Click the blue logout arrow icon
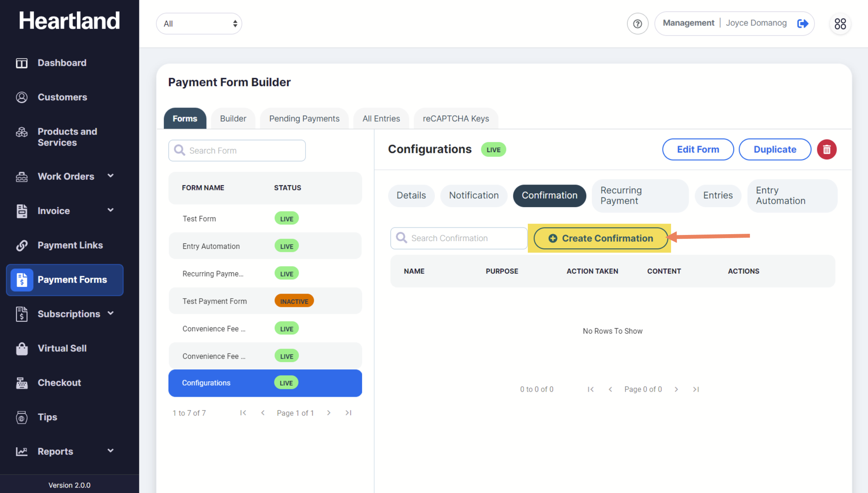 pos(802,23)
